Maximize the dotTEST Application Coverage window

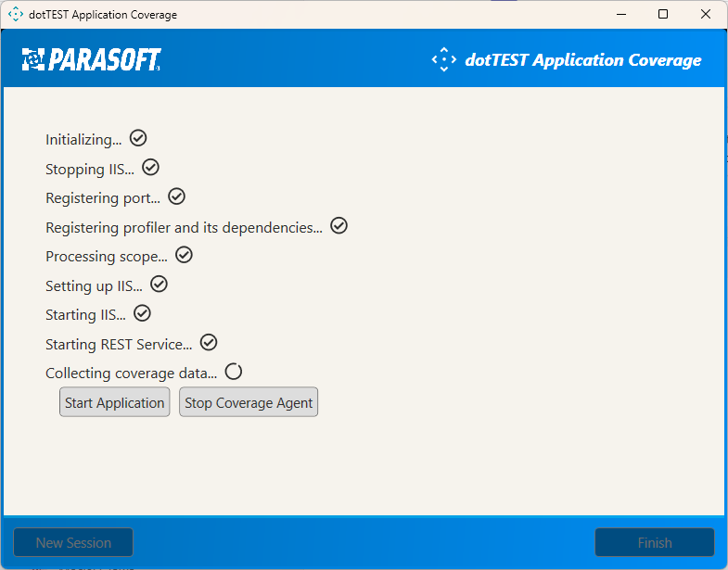click(663, 15)
